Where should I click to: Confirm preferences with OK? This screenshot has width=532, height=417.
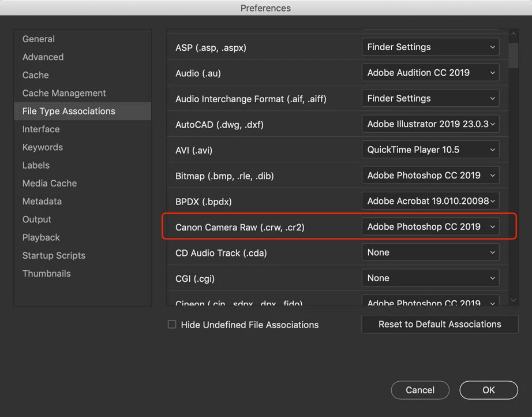489,390
